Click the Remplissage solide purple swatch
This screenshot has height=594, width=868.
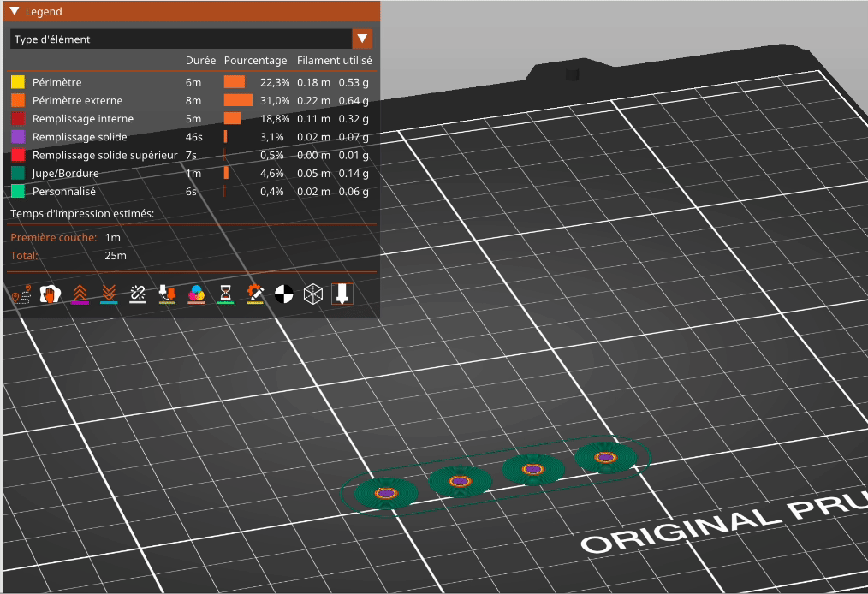[x=18, y=137]
